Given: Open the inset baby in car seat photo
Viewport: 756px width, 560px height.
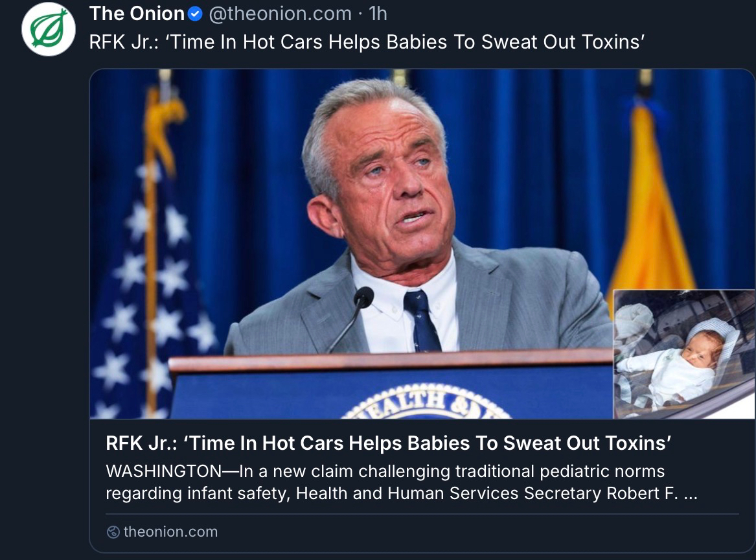Looking at the screenshot, I should [683, 354].
